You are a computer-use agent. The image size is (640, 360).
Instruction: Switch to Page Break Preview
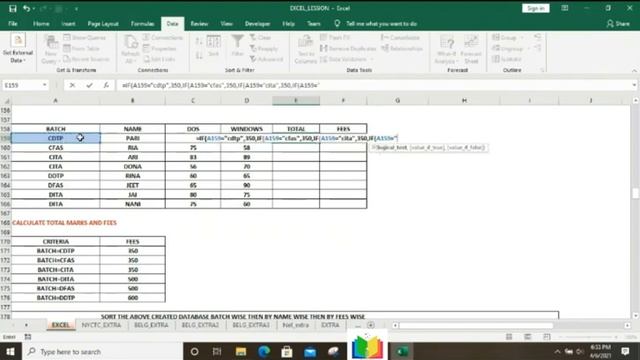tap(547, 337)
